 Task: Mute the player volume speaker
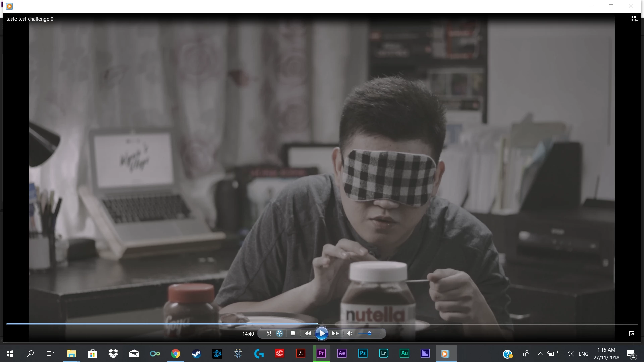(x=350, y=334)
